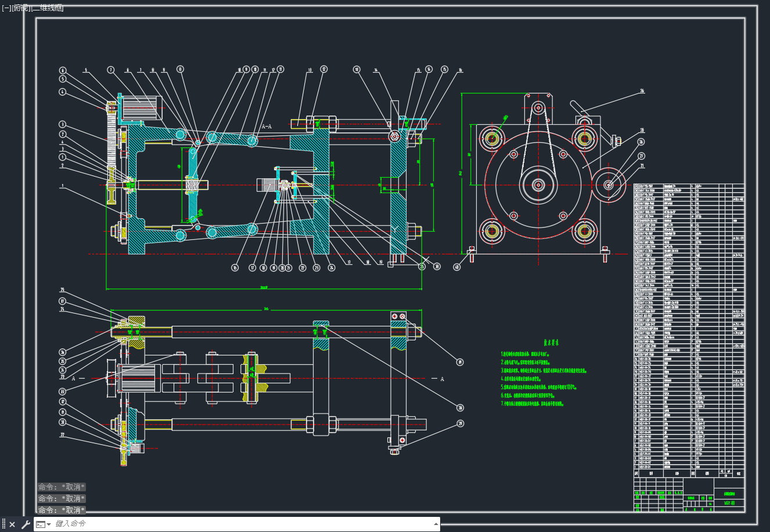
Task: Open the 二维线框 visual style menu
Action: [48, 8]
